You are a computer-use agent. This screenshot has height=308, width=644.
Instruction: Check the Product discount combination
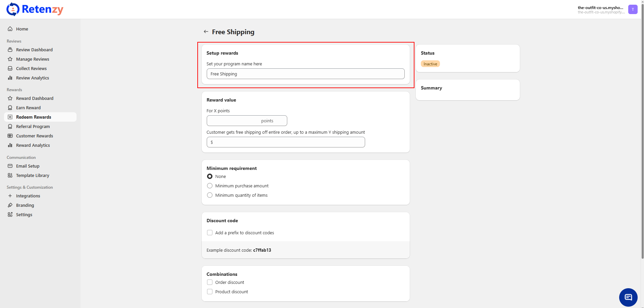point(210,292)
